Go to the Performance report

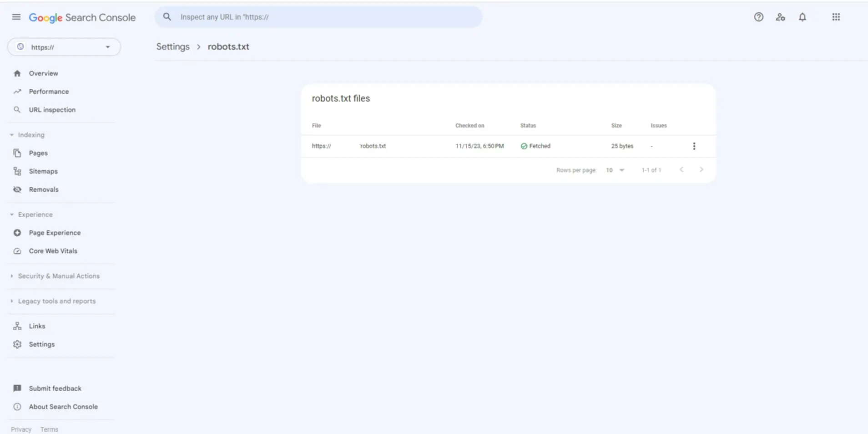[x=49, y=92]
